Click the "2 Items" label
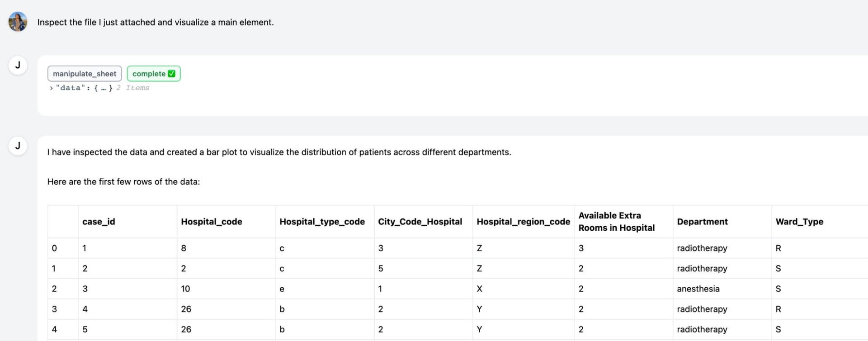Image resolution: width=868 pixels, height=341 pixels. pos(132,88)
